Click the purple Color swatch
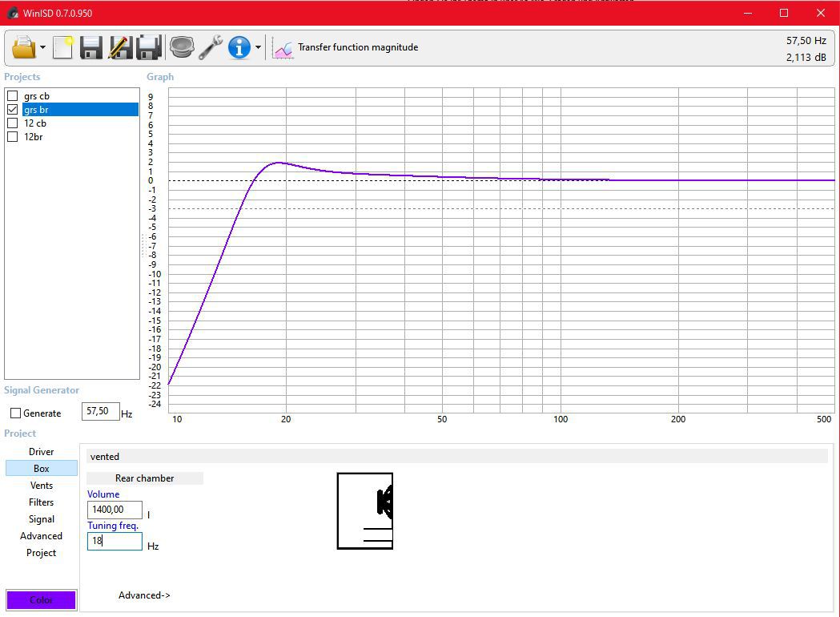840x617 pixels. [x=42, y=600]
